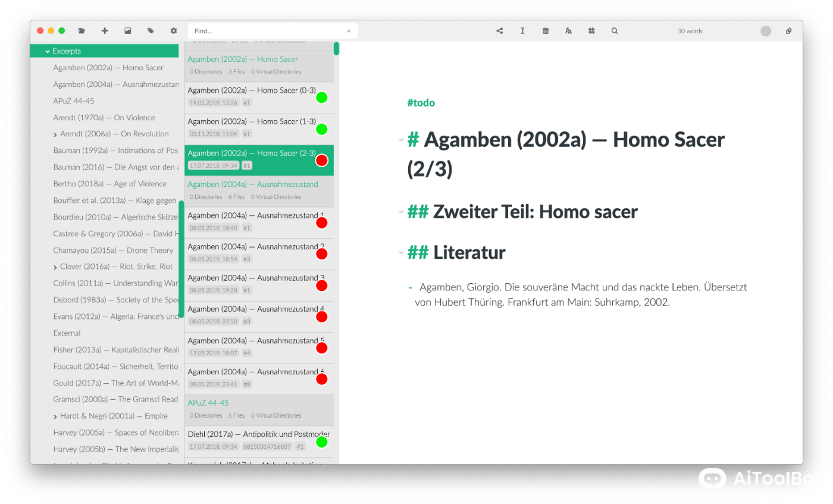Click the red tag dot on Ausnahmezustand 1

coord(321,223)
